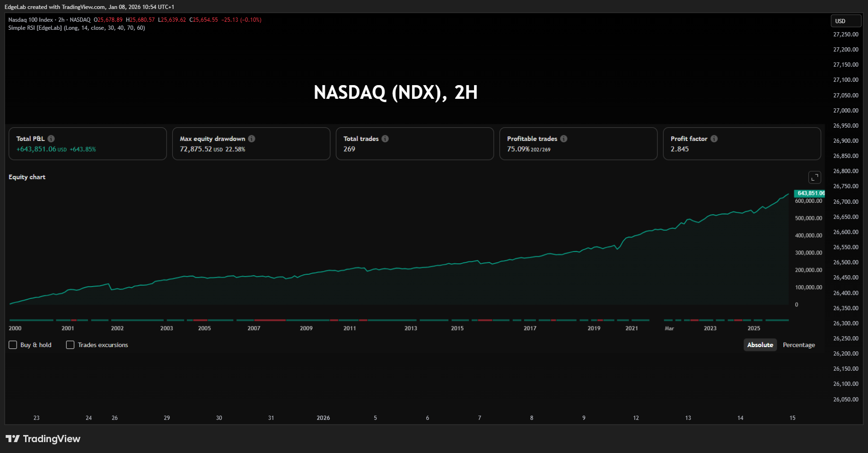The height and width of the screenshot is (453, 868).
Task: Click the 2026 label on bottom time axis
Action: tap(324, 418)
